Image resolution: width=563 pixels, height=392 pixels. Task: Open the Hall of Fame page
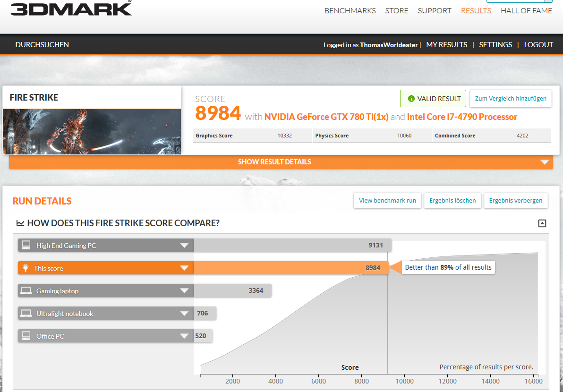526,11
